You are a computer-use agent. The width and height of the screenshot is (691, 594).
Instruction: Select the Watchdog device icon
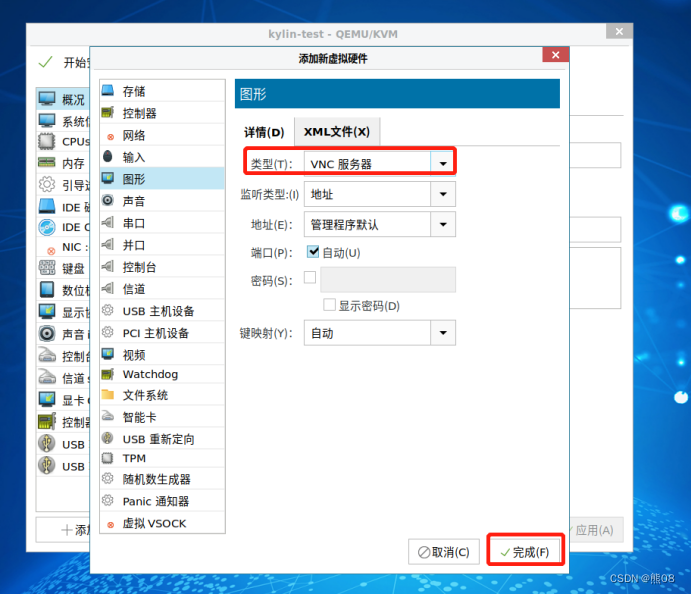(108, 374)
